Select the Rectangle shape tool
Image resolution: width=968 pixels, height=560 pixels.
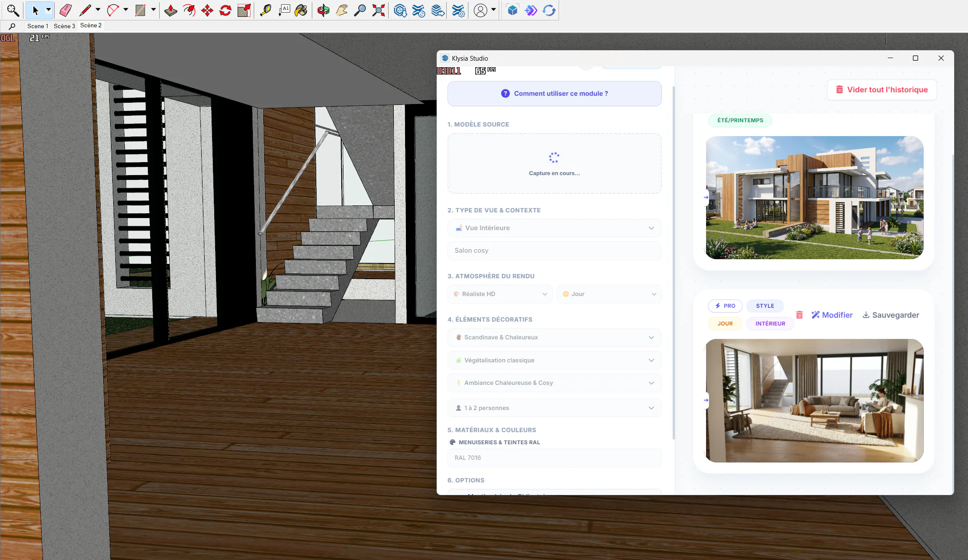141,10
